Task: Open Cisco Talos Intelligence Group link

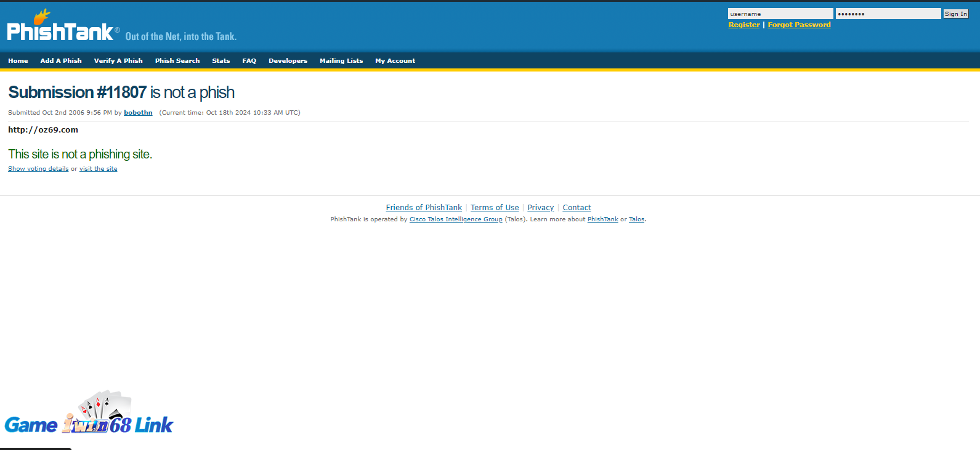Action: click(456, 219)
